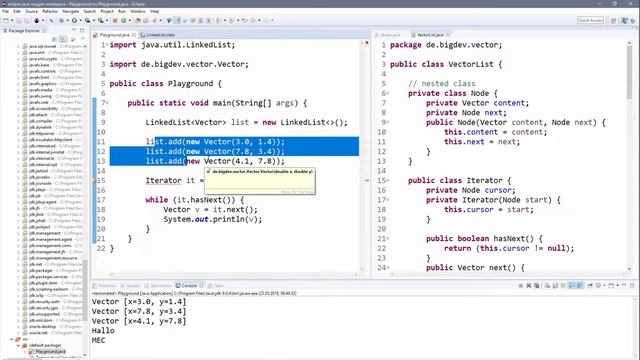This screenshot has height=360, width=640.
Task: Click the error marker at line 15
Action: [x=94, y=180]
